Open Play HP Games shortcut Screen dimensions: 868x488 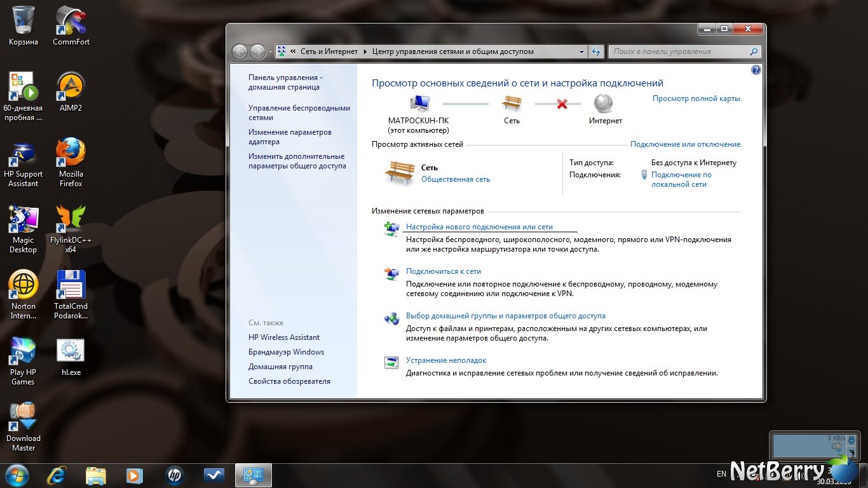pyautogui.click(x=23, y=360)
